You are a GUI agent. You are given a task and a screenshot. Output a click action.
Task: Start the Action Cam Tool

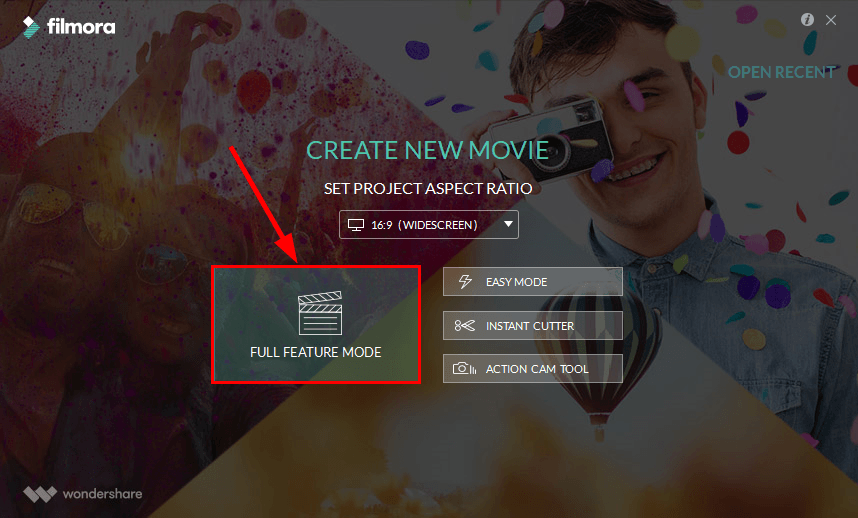532,369
